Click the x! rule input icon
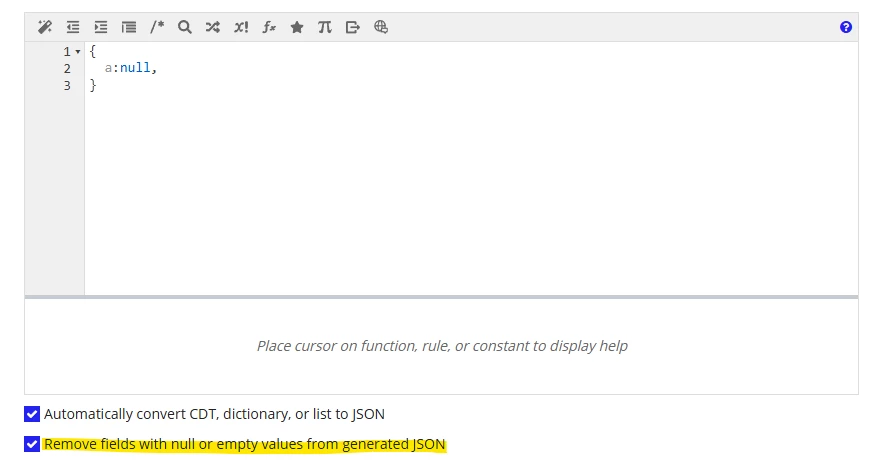882x464 pixels. 241,27
